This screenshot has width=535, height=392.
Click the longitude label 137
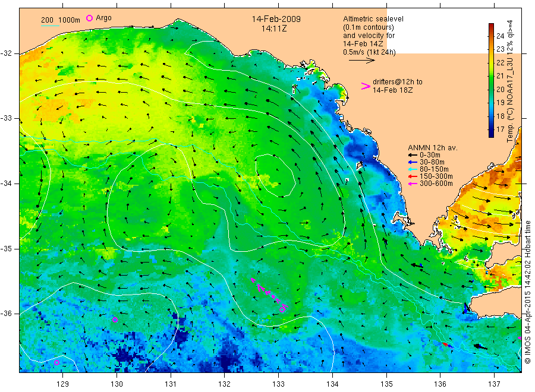tap(494, 384)
